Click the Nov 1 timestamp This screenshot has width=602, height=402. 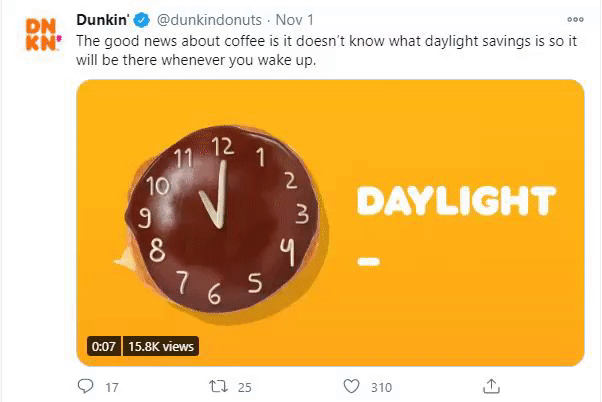click(294, 20)
